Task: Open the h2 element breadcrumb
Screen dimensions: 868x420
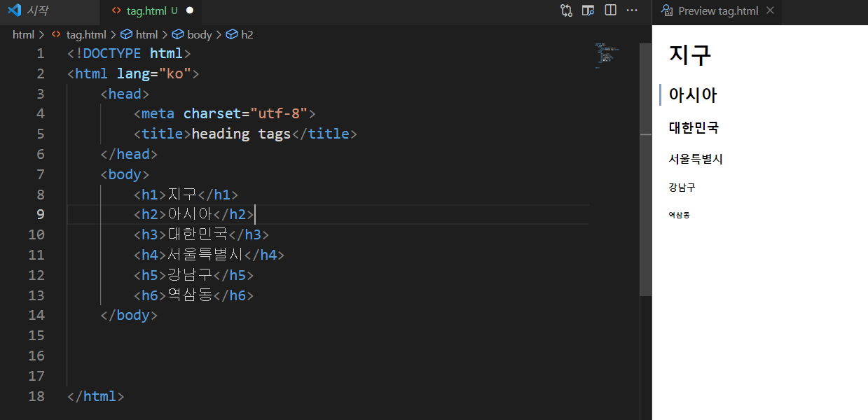Action: click(x=240, y=34)
